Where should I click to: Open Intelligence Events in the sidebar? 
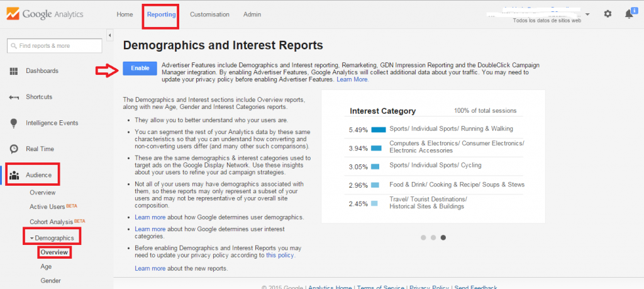point(52,123)
